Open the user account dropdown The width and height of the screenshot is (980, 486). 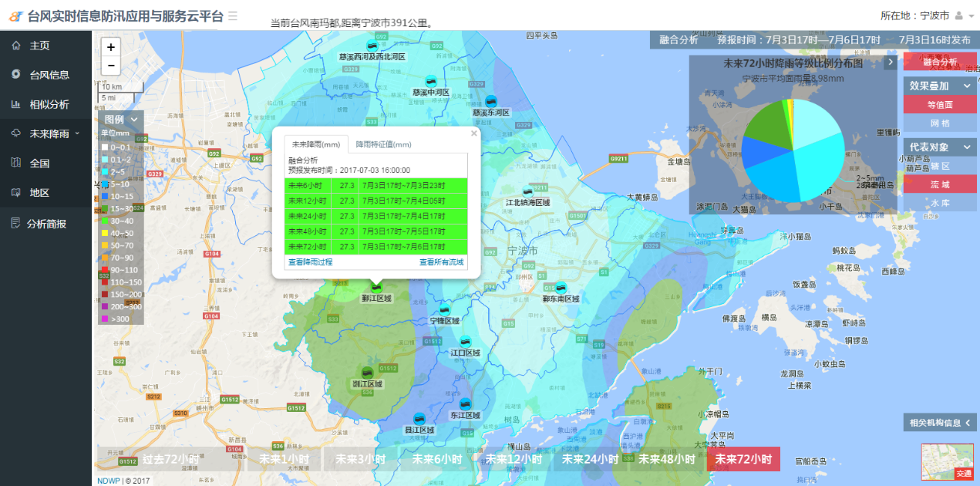point(962,15)
